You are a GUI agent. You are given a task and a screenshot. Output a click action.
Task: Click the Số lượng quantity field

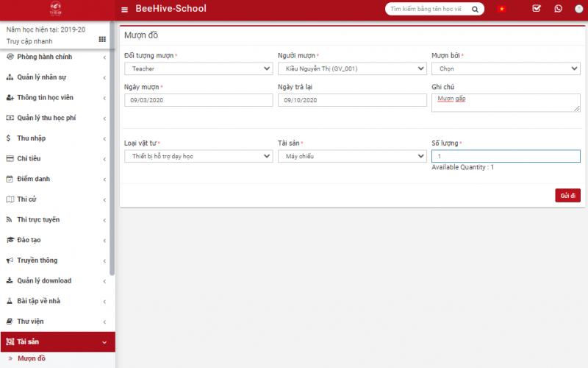click(505, 156)
